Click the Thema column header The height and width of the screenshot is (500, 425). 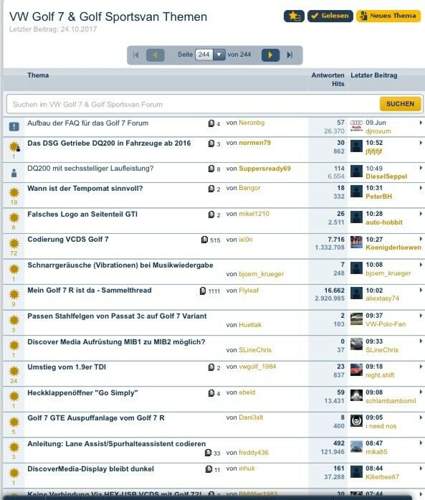[x=38, y=75]
